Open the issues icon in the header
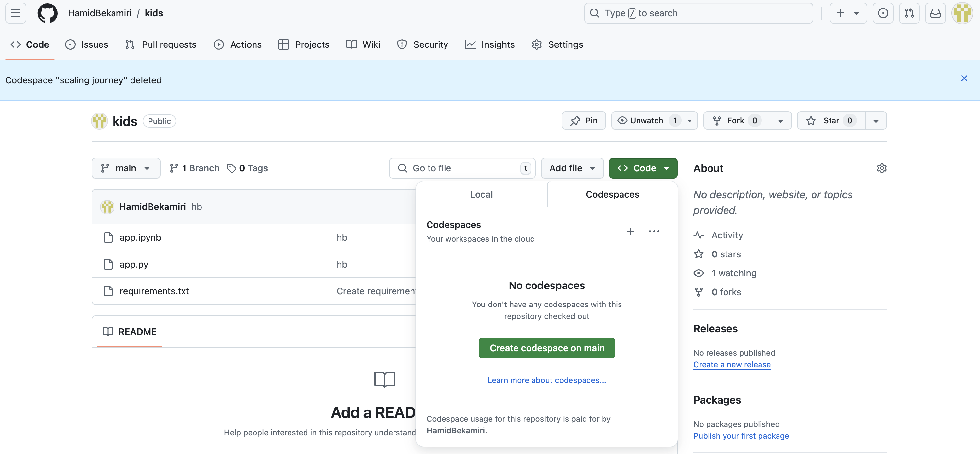 tap(883, 13)
